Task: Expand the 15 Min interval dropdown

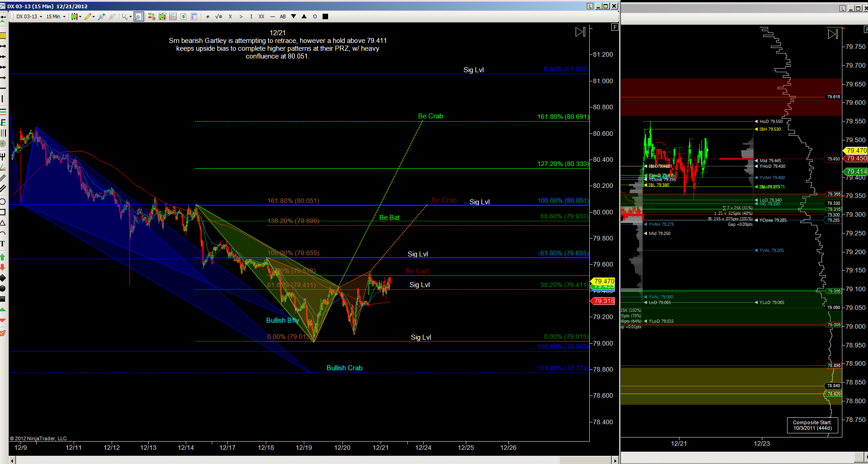Action: coord(55,16)
